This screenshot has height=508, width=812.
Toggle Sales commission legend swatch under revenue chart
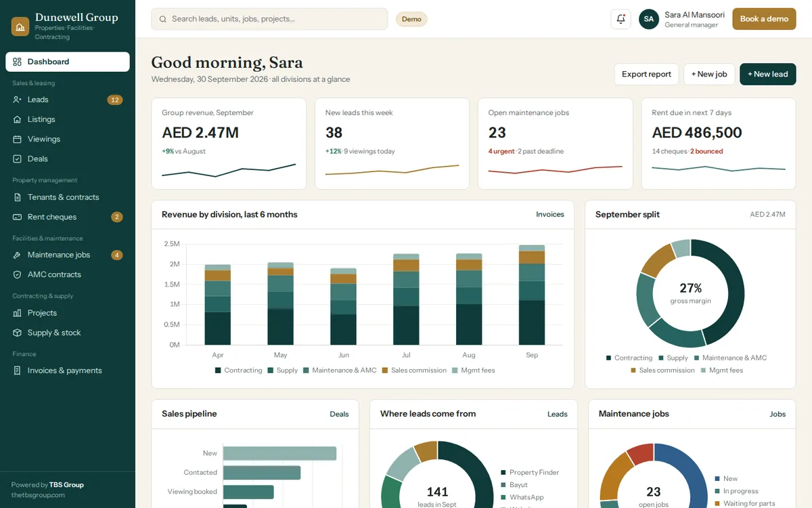pyautogui.click(x=385, y=371)
